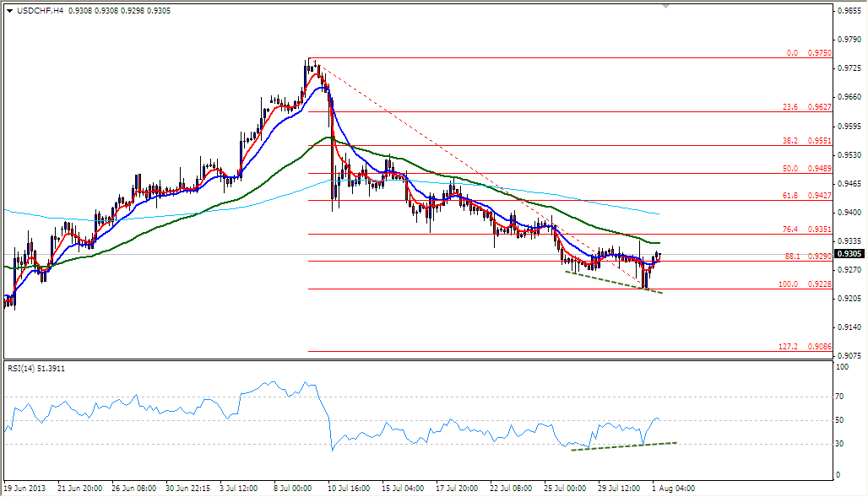
Task: Click the 19 Jun 2013 date label
Action: (x=25, y=489)
